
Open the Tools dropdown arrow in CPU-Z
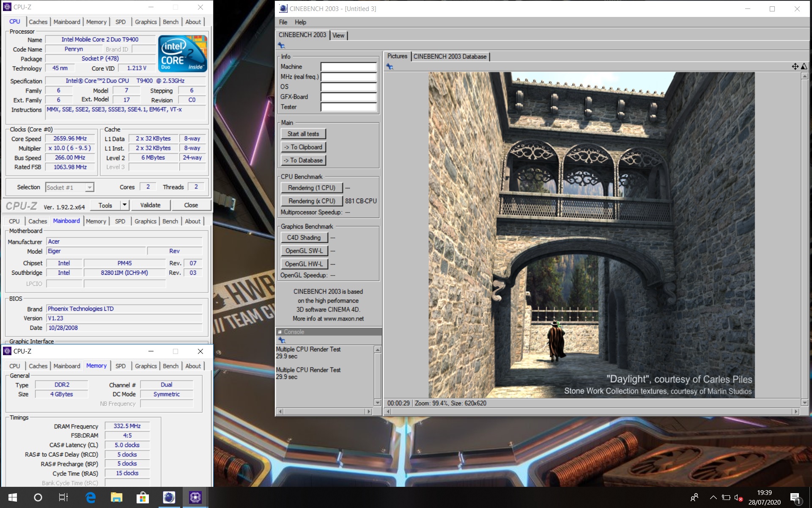tap(124, 205)
